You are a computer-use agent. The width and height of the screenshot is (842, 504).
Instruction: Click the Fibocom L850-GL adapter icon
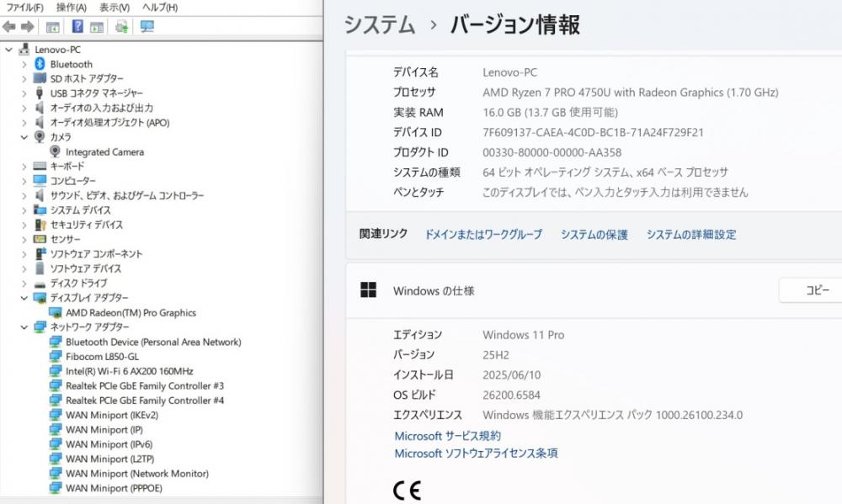[56, 356]
